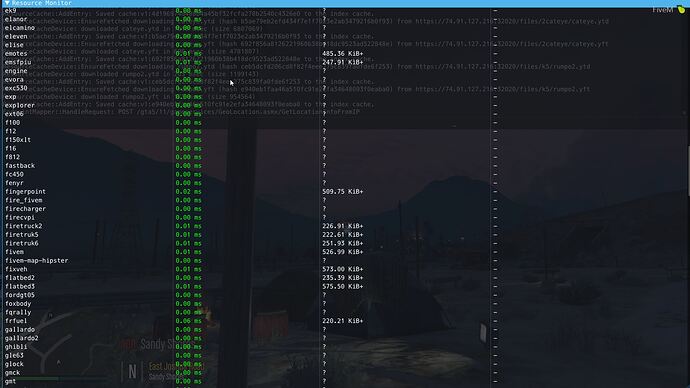Select the firecharger resource name
Image resolution: width=690 pixels, height=388 pixels.
tap(26, 209)
